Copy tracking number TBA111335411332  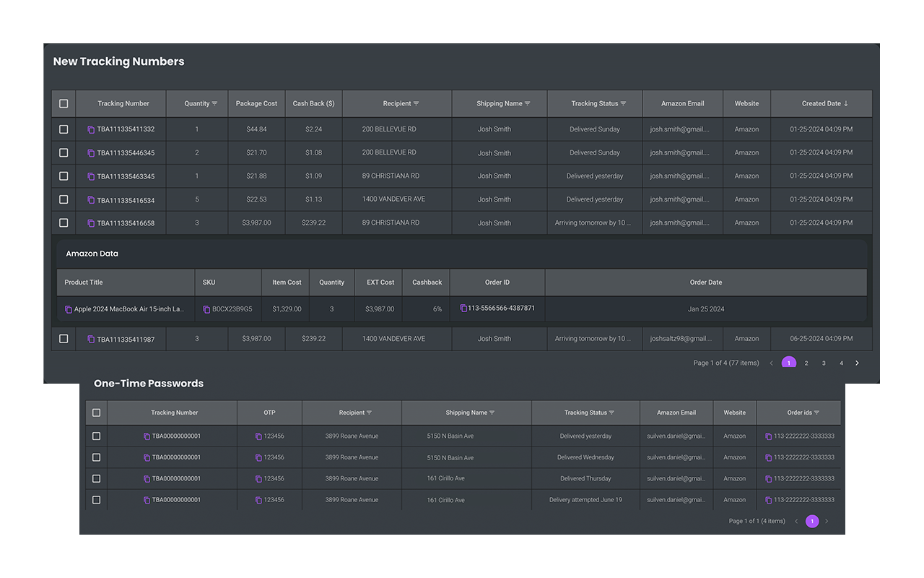pyautogui.click(x=91, y=130)
